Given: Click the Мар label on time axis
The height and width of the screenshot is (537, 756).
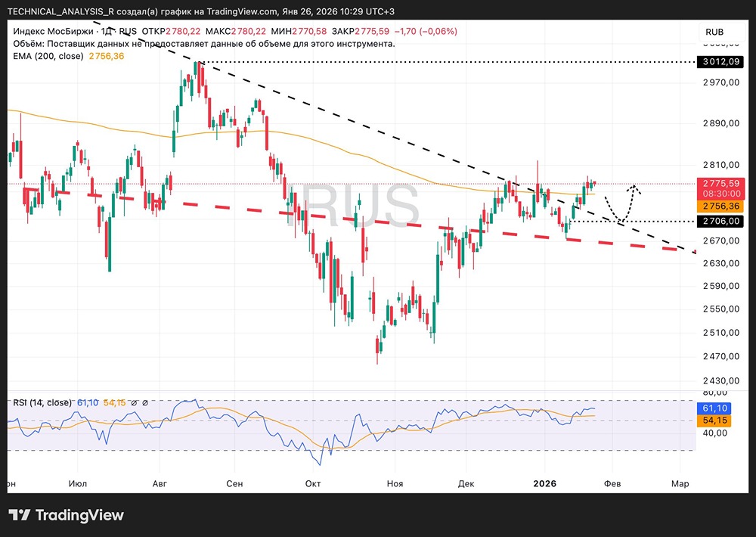Looking at the screenshot, I should 680,483.
